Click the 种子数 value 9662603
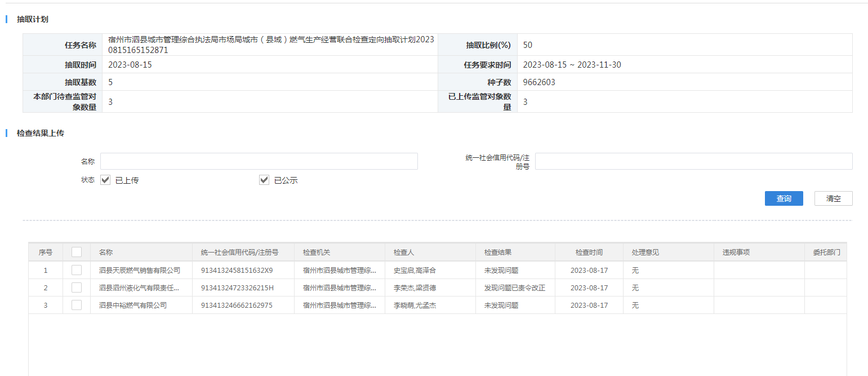 [x=539, y=82]
